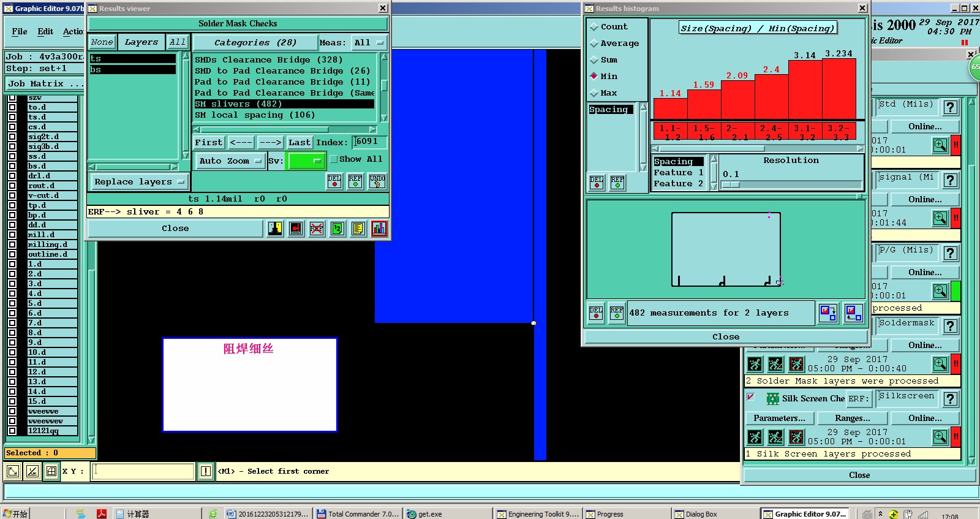Open the Replace layers dropdown
This screenshot has height=519, width=980.
pyautogui.click(x=139, y=182)
